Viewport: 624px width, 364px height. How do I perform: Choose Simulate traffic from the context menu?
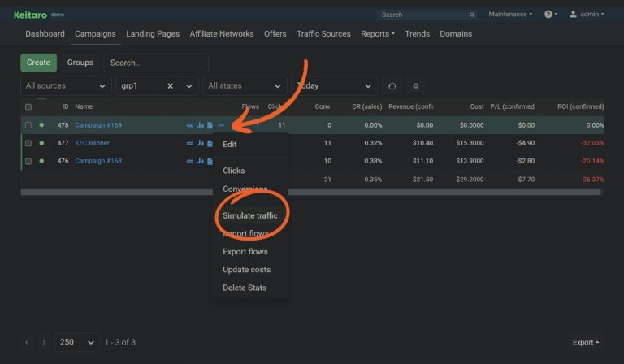(250, 215)
